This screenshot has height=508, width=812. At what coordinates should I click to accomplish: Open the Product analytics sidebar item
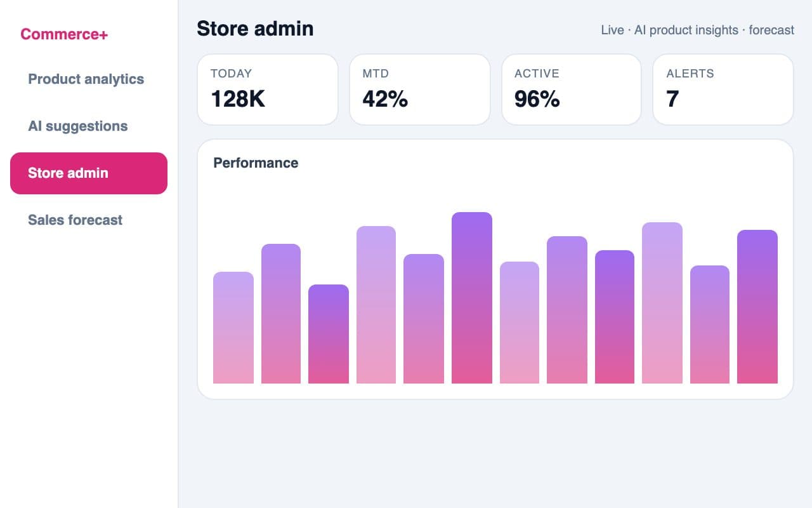pos(89,79)
